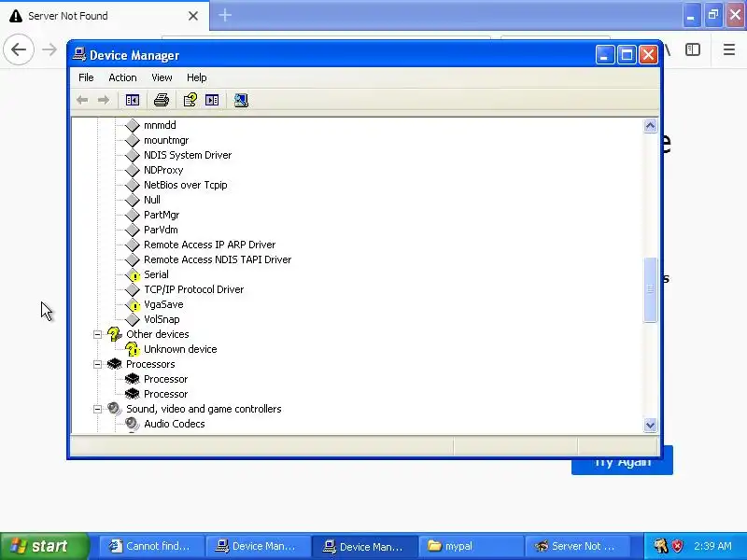Click the Other devices question-mark icon
Image resolution: width=747 pixels, height=560 pixels.
point(114,334)
